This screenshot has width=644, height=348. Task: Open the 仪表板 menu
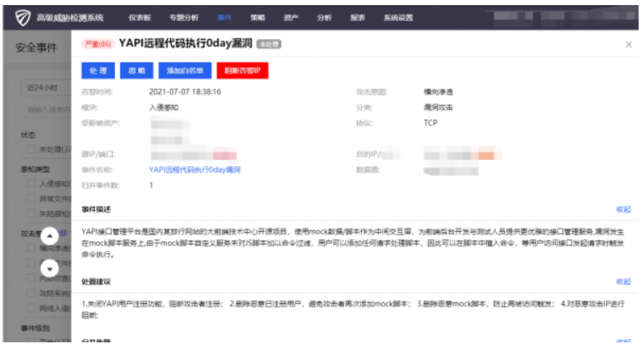click(140, 18)
